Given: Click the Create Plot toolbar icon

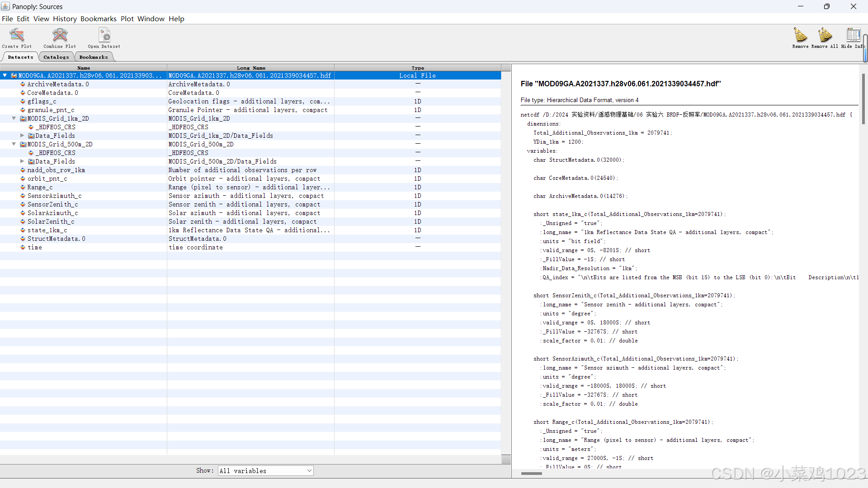Looking at the screenshot, I should [17, 35].
